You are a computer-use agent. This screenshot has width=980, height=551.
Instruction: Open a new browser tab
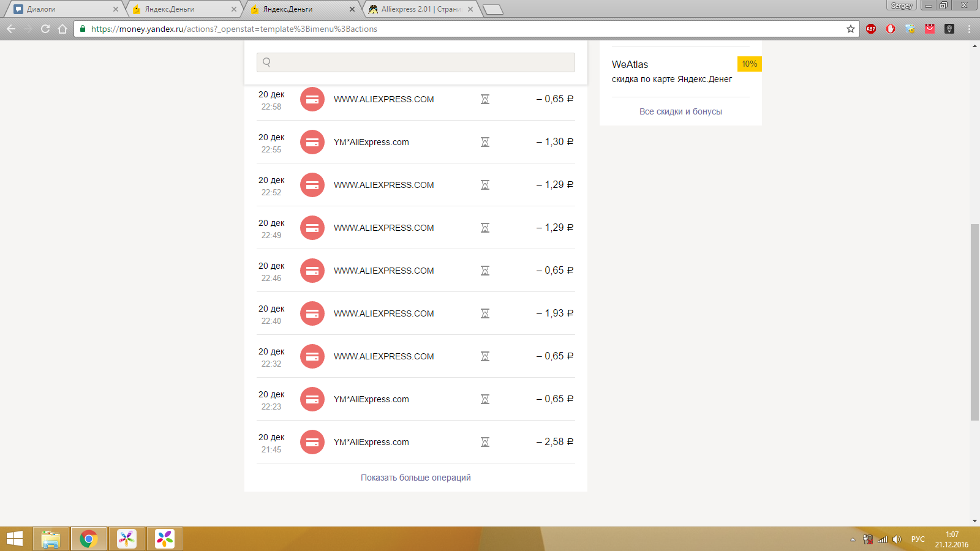pyautogui.click(x=493, y=9)
